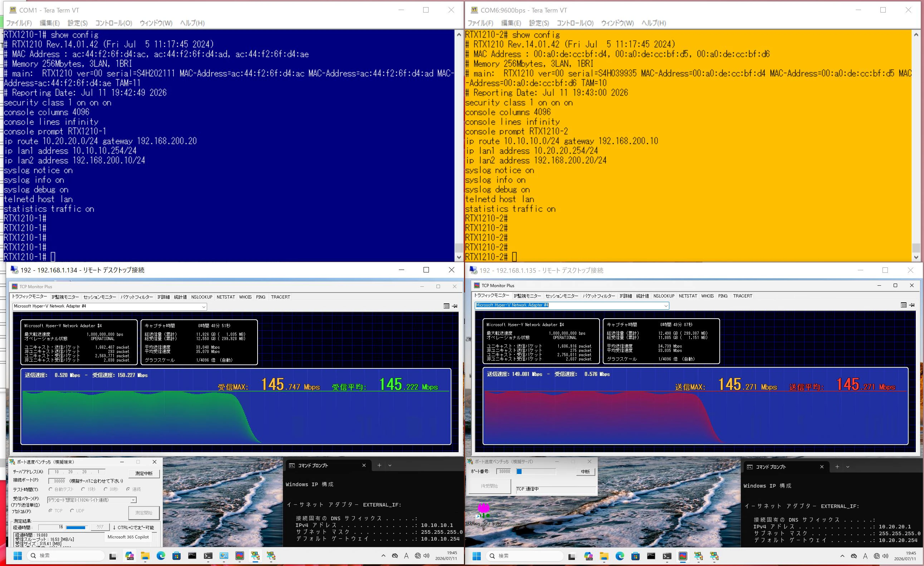The image size is (924, 566).
Task: Click the pin icon in left TCP Monitor Plus
Action: 455,306
